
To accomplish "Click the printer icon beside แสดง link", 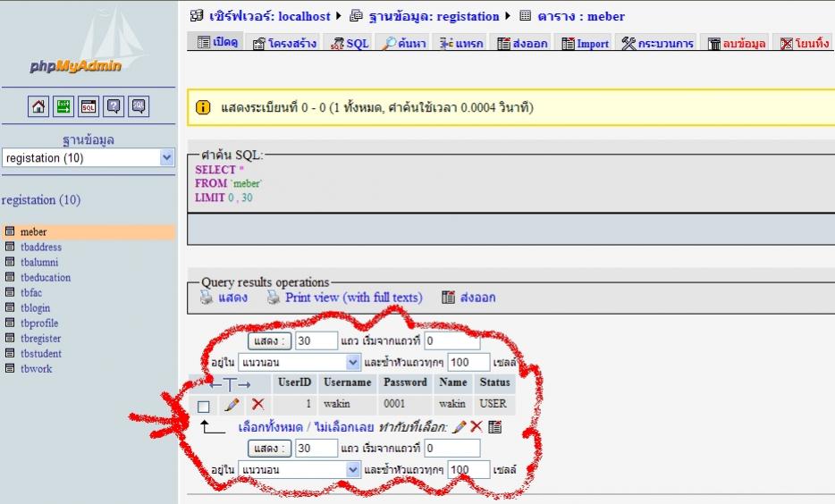I will click(207, 297).
